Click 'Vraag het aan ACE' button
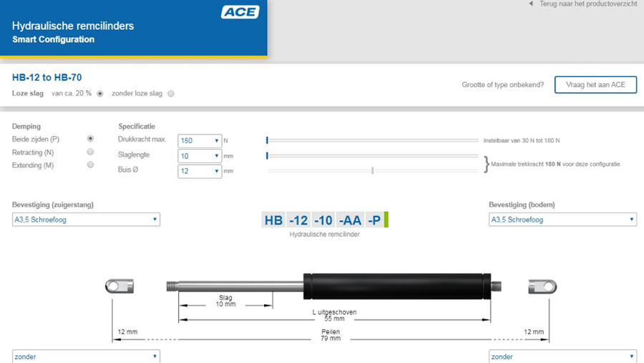The height and width of the screenshot is (363, 644). coord(595,84)
